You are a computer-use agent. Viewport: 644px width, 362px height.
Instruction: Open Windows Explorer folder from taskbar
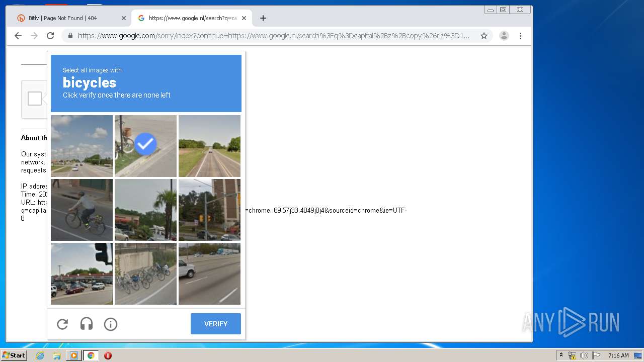[57, 355]
